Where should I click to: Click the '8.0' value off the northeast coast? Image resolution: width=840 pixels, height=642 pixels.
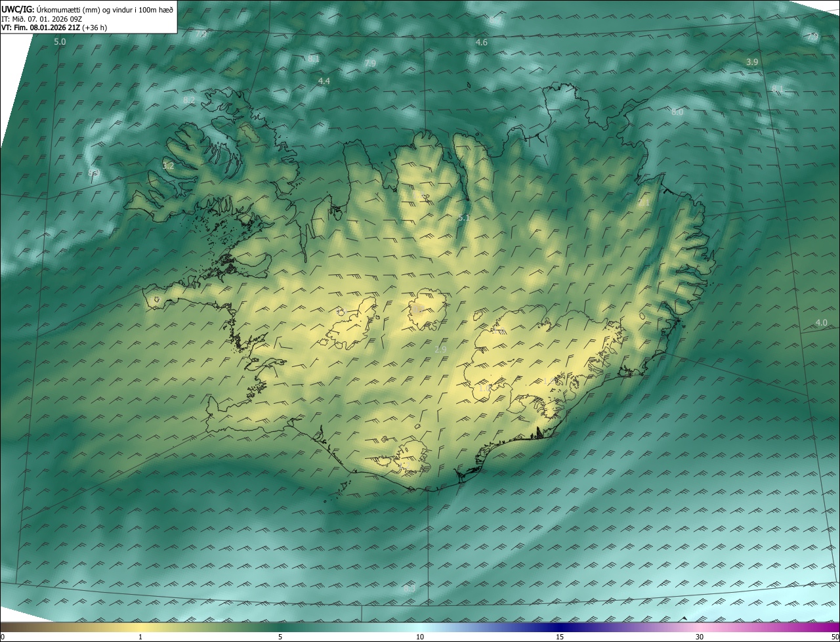[677, 112]
